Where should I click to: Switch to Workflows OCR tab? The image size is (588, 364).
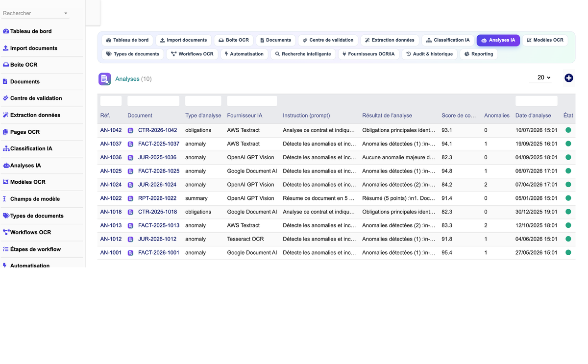click(x=192, y=54)
